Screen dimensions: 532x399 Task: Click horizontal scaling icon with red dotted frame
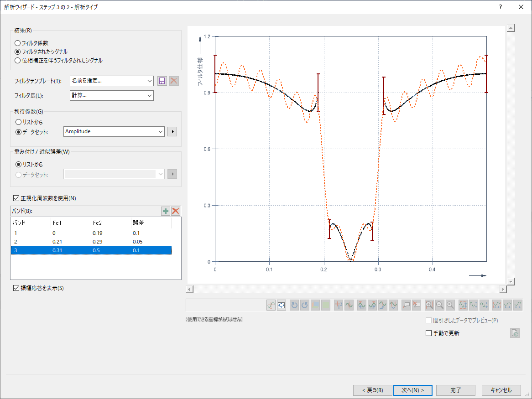pyautogui.click(x=497, y=305)
